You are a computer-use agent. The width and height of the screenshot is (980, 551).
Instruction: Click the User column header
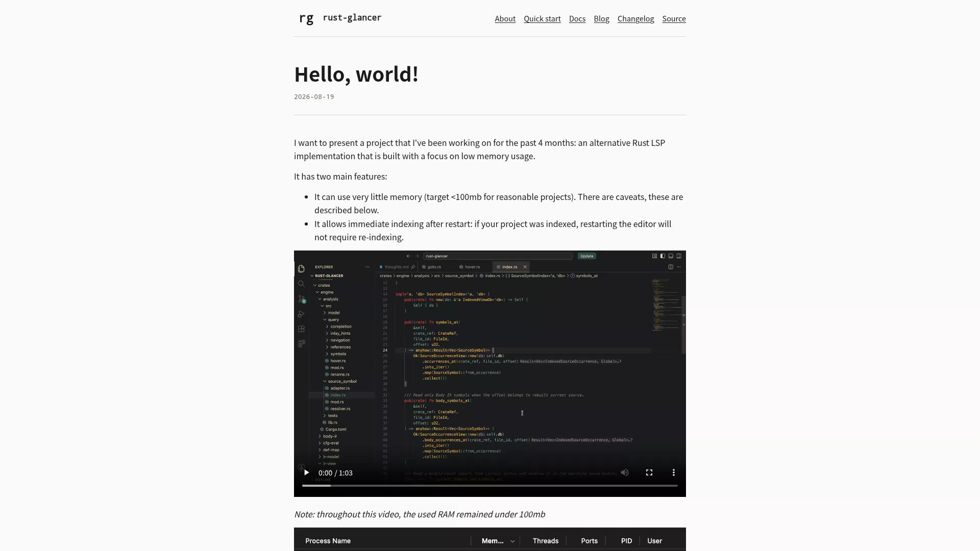(x=655, y=541)
